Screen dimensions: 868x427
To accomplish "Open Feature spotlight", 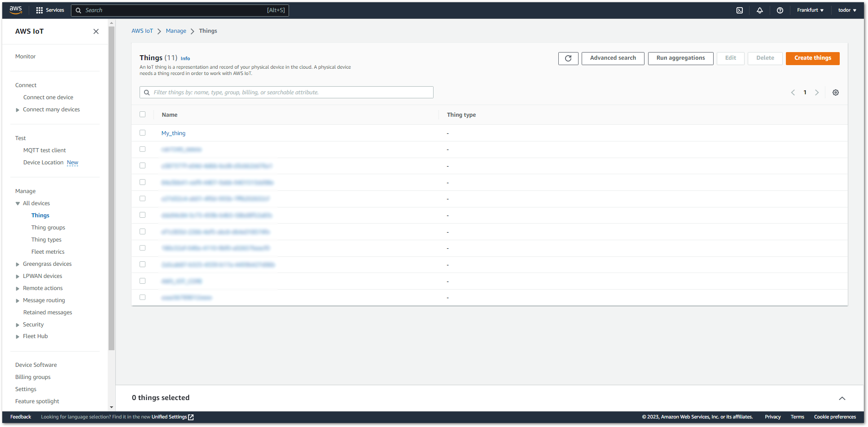I will 37,401.
